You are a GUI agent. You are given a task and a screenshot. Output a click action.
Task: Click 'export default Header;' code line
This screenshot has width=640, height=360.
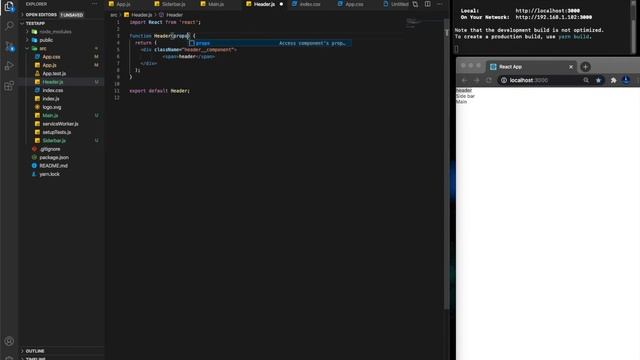160,91
